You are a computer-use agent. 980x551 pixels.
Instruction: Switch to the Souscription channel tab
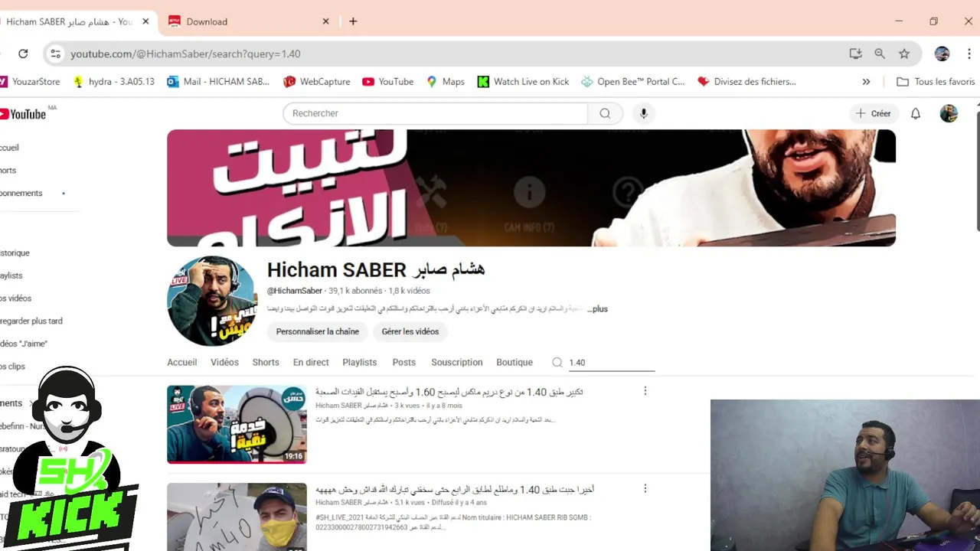(x=457, y=362)
